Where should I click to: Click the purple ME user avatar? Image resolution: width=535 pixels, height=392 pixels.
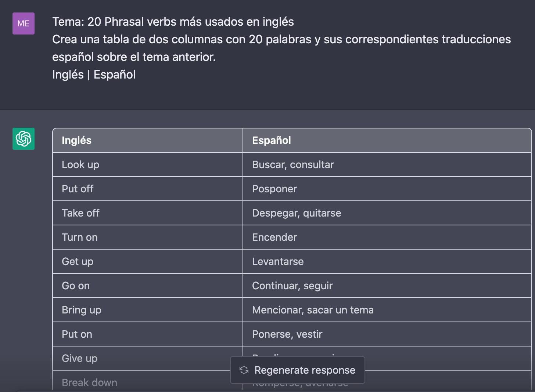pyautogui.click(x=24, y=23)
